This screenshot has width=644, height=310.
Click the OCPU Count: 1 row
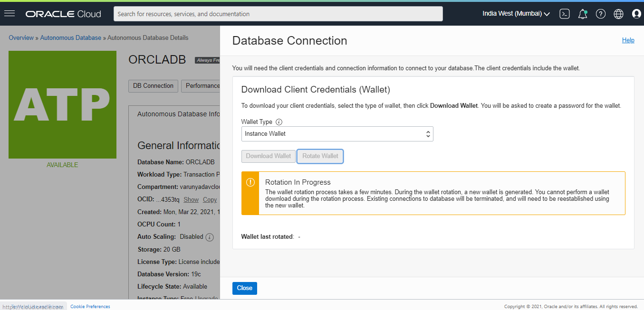(159, 224)
